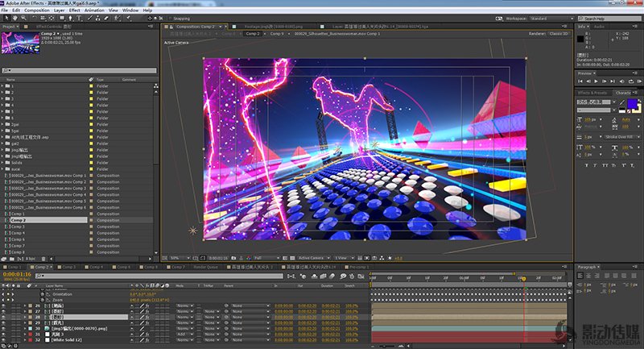Viewport: 644px width, 349px height.
Task: Open the Workspace Standard dropdown
Action: click(x=552, y=17)
